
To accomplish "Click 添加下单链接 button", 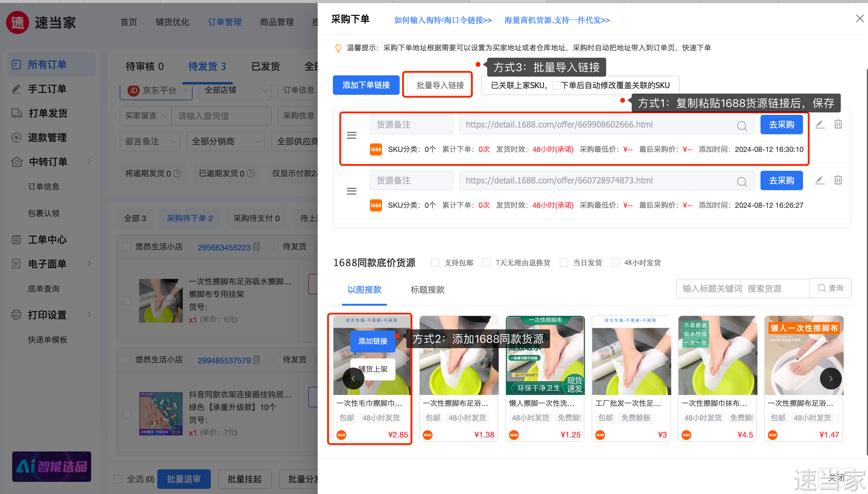I will [366, 85].
